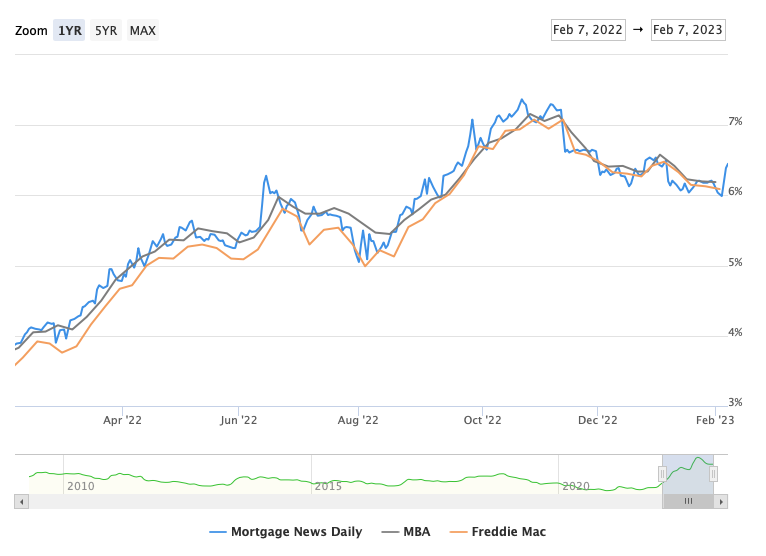Set zoom to MAX range
766x556 pixels.
143,30
